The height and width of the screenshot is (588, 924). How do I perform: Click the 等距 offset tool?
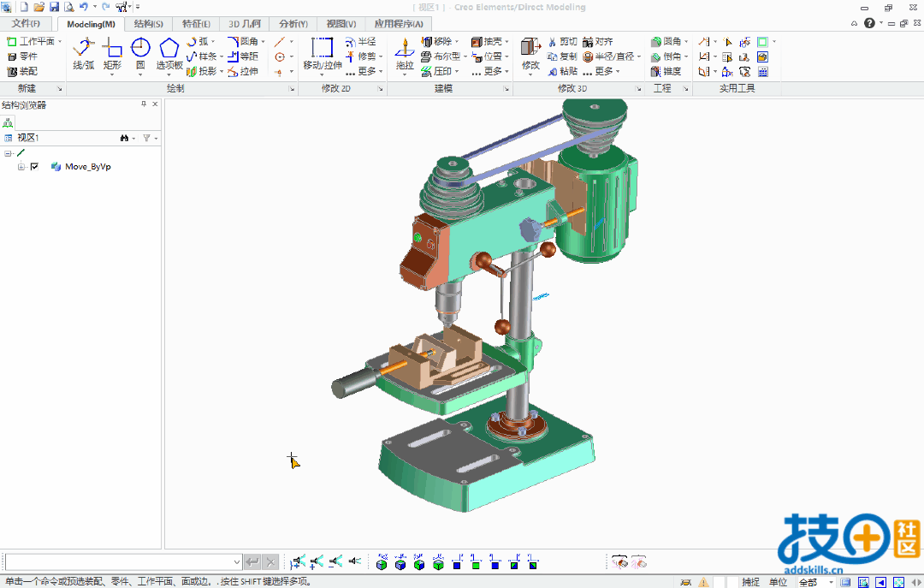(x=243, y=56)
